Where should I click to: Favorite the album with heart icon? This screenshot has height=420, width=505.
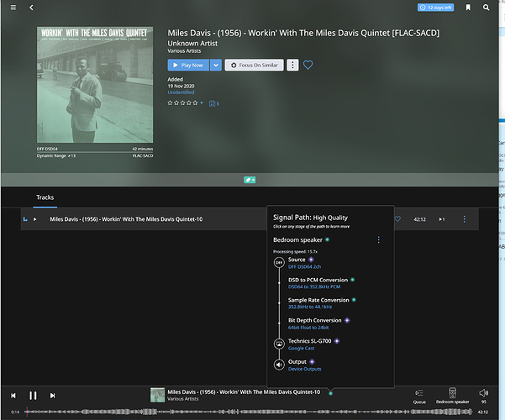tap(308, 65)
